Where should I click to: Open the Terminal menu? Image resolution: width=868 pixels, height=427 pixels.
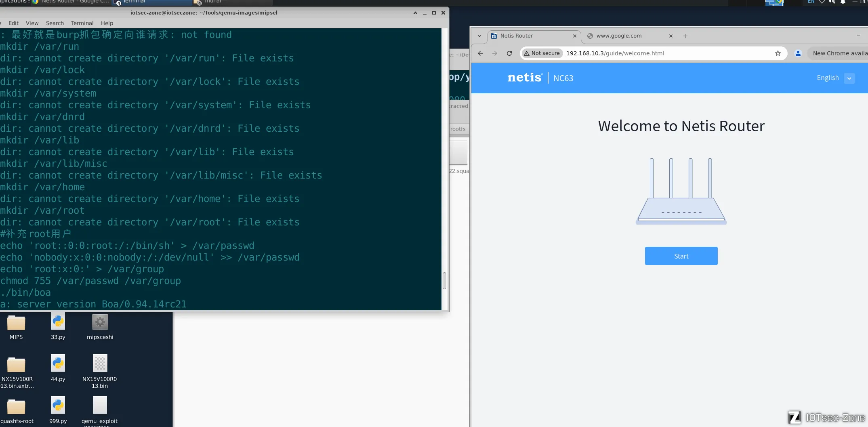click(x=82, y=23)
